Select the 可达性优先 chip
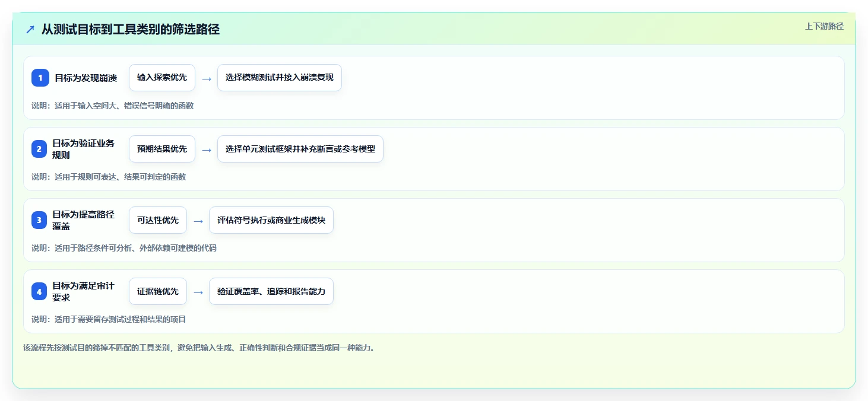Screen dimensions: 868x401 click(158, 220)
